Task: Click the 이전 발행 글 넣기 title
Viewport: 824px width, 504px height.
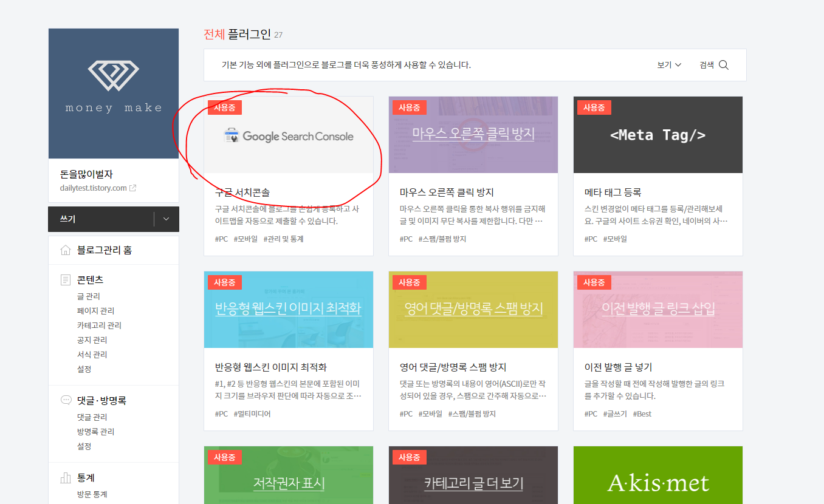Action: pos(618,367)
